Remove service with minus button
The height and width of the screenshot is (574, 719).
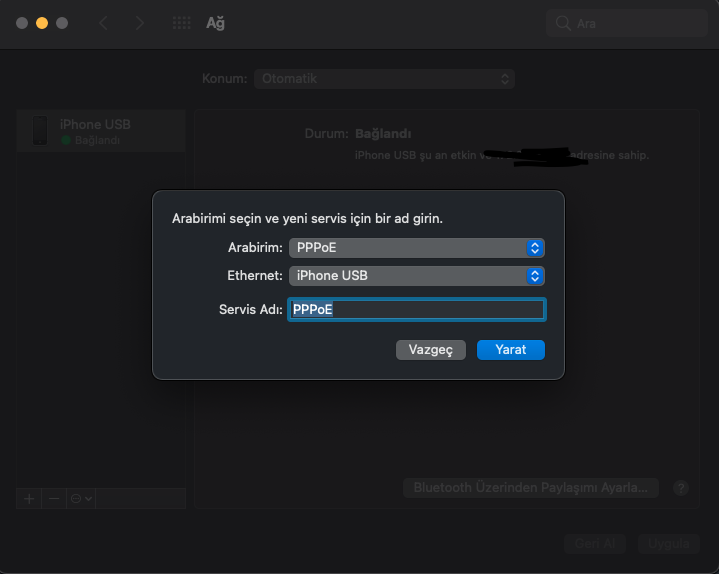click(x=54, y=498)
